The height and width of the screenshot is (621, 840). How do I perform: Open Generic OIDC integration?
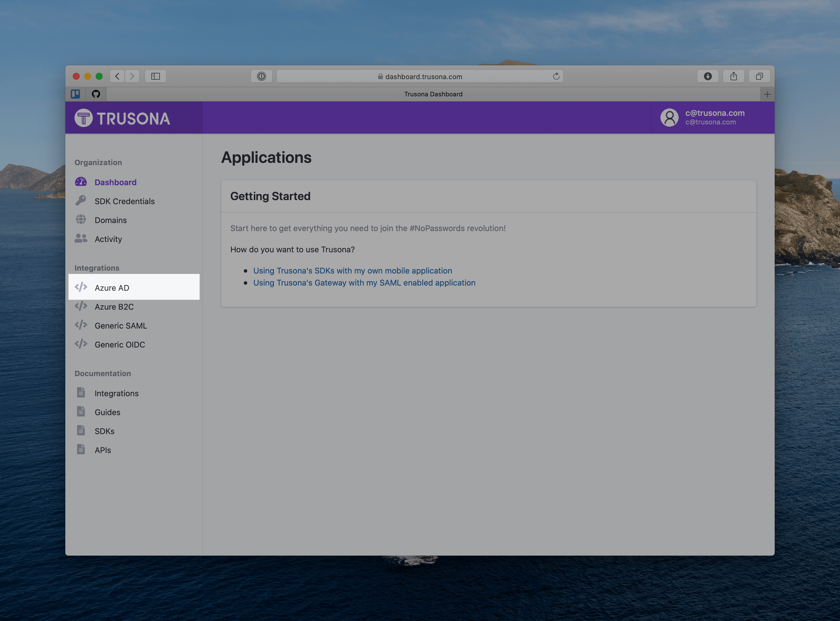(x=120, y=344)
